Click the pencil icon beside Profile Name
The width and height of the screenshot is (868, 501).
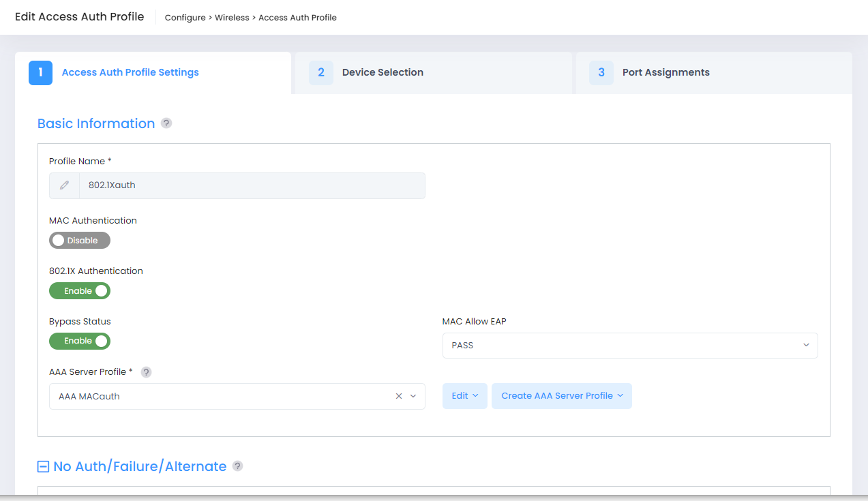[65, 185]
